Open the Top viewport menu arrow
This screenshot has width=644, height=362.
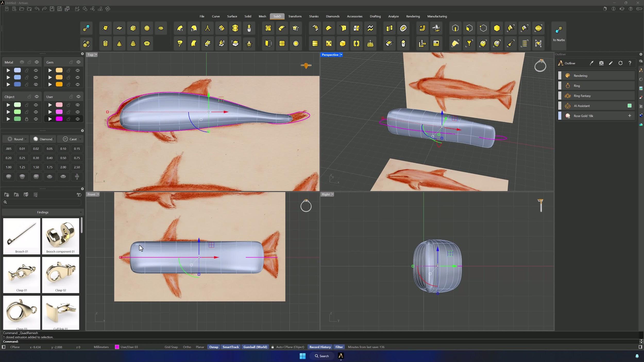point(96,55)
